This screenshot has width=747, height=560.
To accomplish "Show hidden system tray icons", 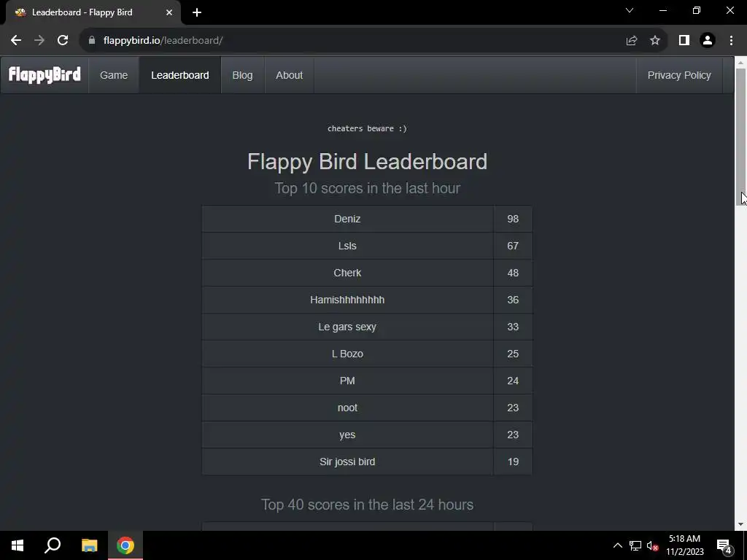I will click(x=617, y=545).
